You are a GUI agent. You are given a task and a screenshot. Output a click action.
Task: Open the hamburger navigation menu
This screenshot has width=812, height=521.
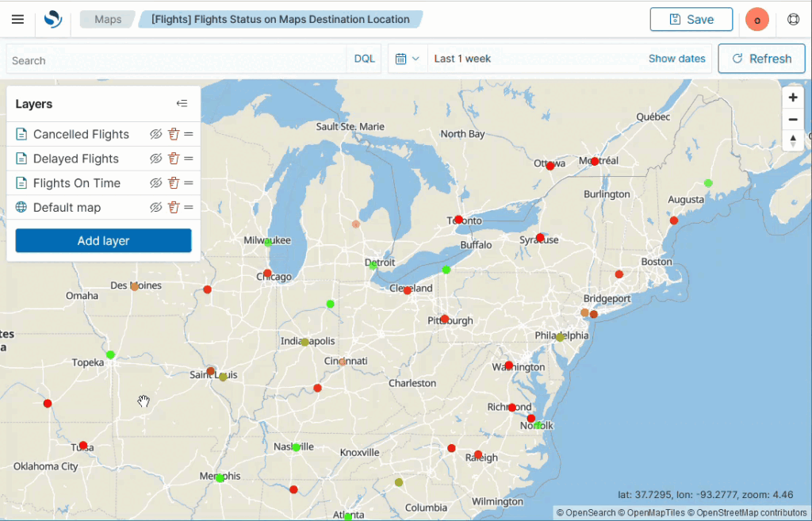[x=17, y=20]
